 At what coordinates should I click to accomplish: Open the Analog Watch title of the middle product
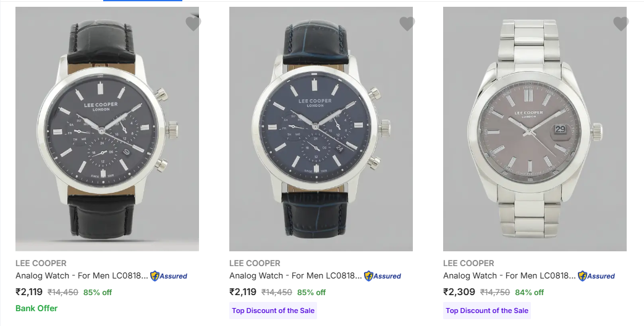(295, 276)
